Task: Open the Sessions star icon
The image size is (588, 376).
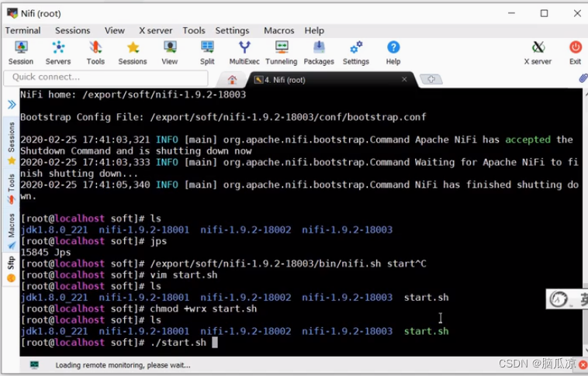Action: 133,53
